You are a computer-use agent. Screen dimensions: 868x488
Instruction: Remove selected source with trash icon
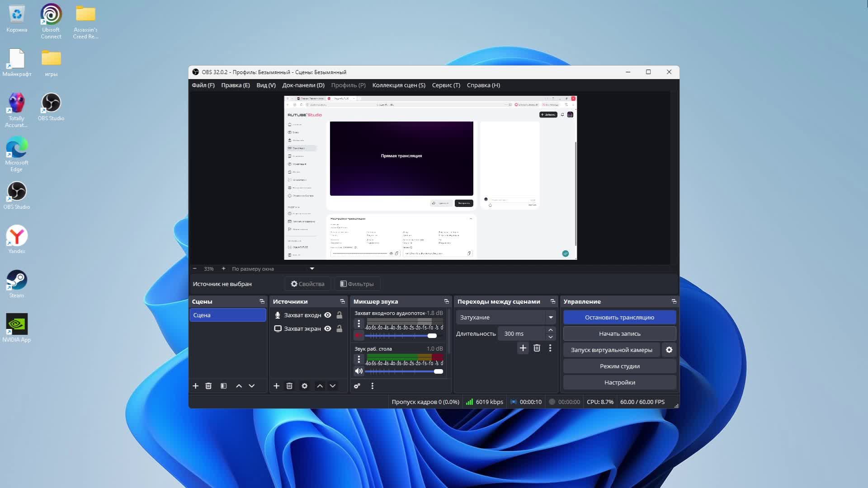(289, 386)
